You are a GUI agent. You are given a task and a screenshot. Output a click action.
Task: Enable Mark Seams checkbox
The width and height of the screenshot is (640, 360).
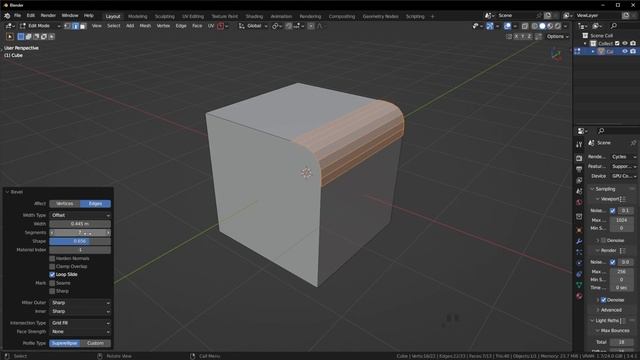[52, 283]
